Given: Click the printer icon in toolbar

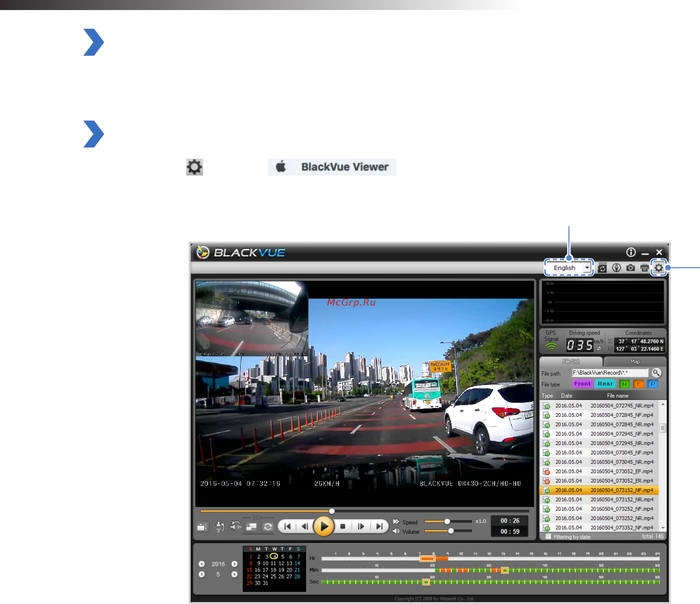Looking at the screenshot, I should click(644, 268).
